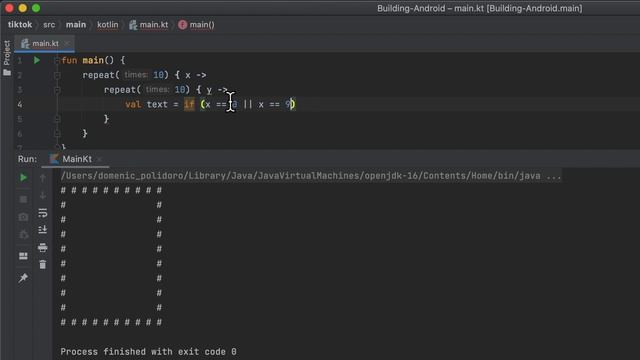Stop the running process
This screenshot has width=640, height=360.
point(23,199)
